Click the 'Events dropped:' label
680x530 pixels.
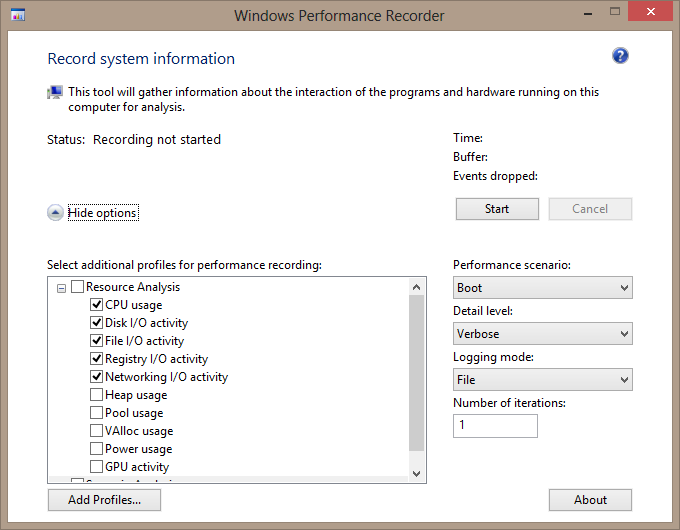[495, 176]
